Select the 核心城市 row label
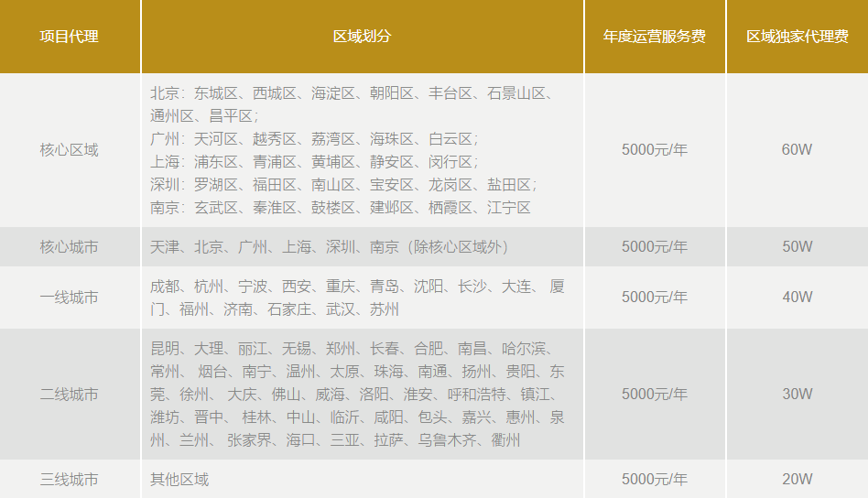Image resolution: width=868 pixels, height=498 pixels. click(70, 247)
